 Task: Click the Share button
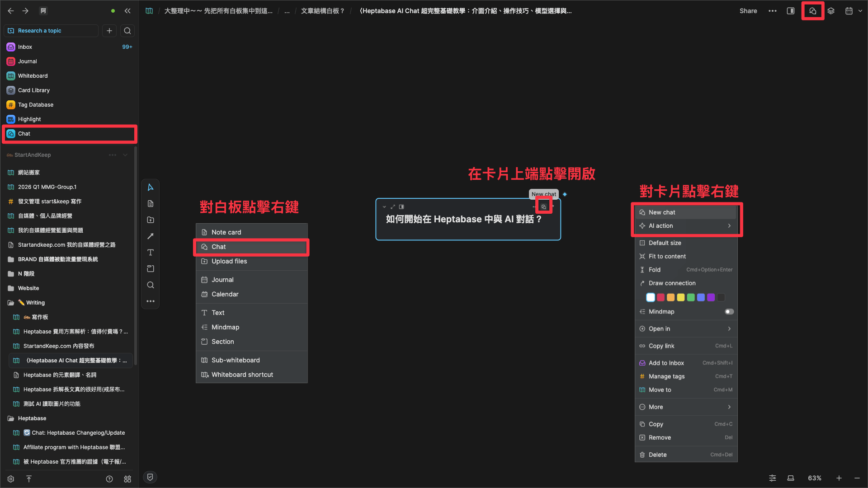(x=748, y=11)
